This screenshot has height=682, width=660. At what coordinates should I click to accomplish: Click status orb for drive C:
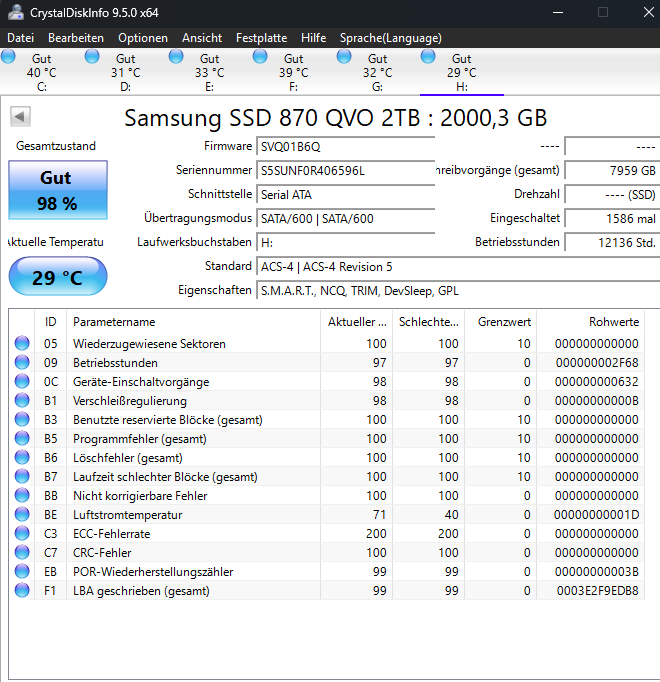coord(8,57)
